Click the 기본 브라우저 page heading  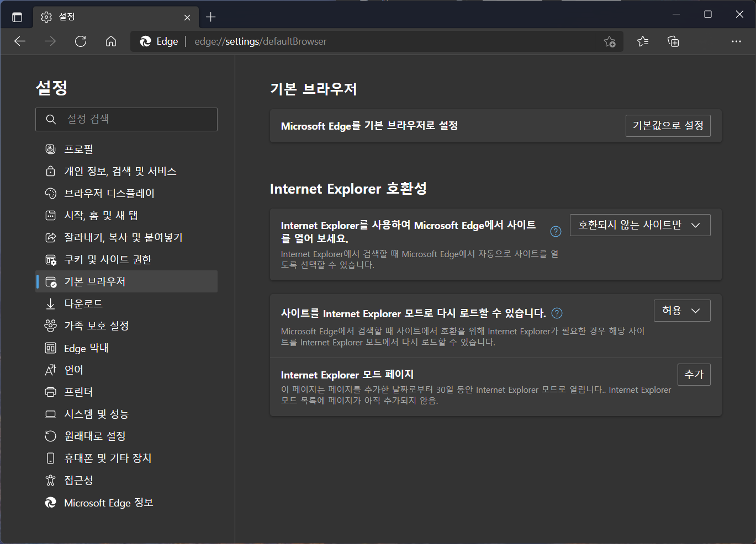314,89
